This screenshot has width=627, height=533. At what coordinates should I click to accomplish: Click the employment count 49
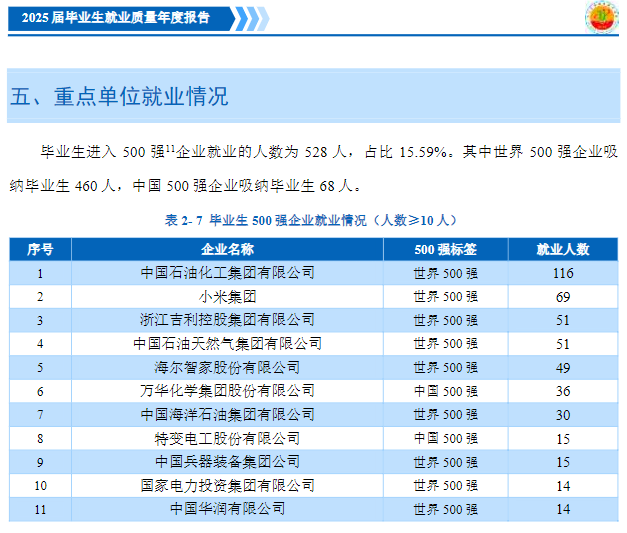tap(563, 368)
